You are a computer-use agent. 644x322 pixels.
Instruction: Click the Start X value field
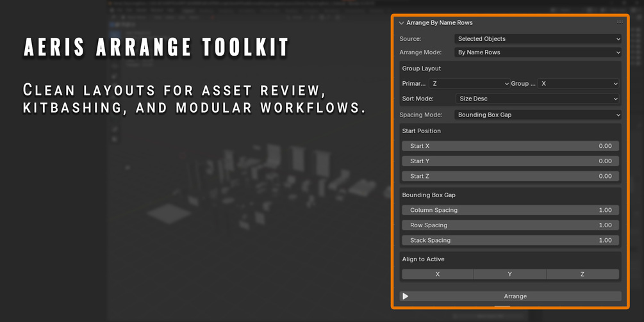tap(511, 146)
